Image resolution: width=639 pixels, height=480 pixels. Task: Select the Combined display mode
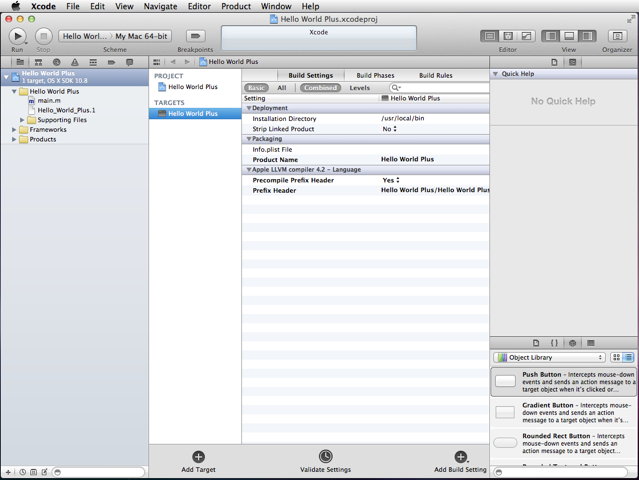320,88
